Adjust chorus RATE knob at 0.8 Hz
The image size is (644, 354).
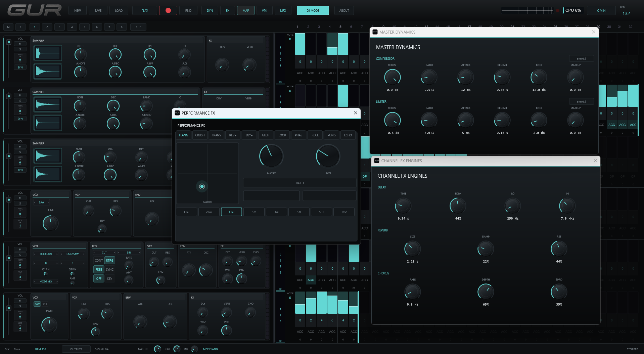pos(413,292)
